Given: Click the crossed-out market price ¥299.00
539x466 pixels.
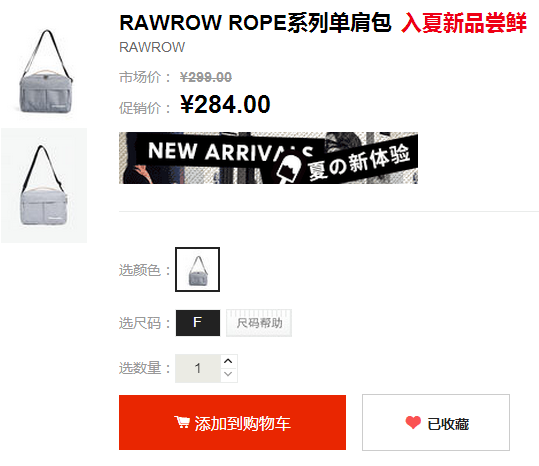Looking at the screenshot, I should pyautogui.click(x=206, y=77).
